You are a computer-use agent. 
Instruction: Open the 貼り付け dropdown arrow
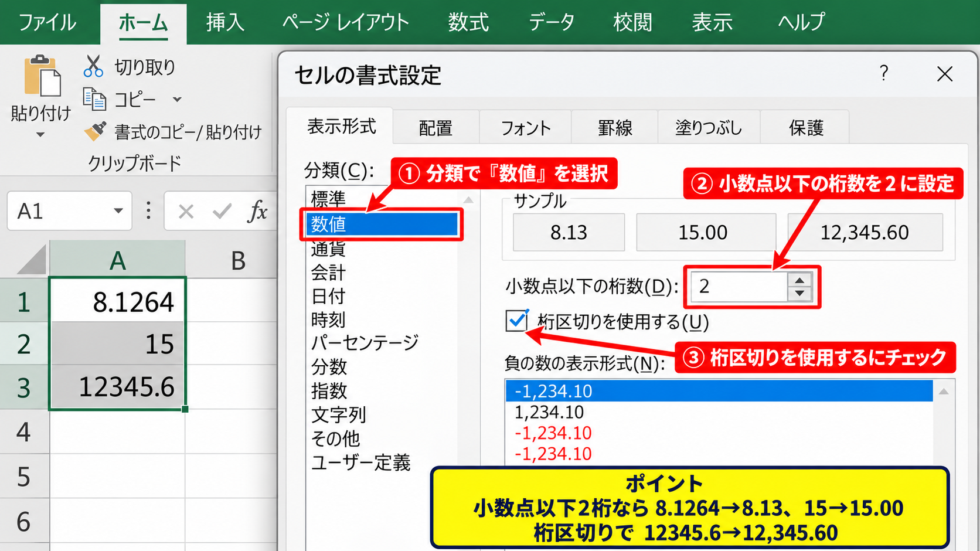(40, 135)
